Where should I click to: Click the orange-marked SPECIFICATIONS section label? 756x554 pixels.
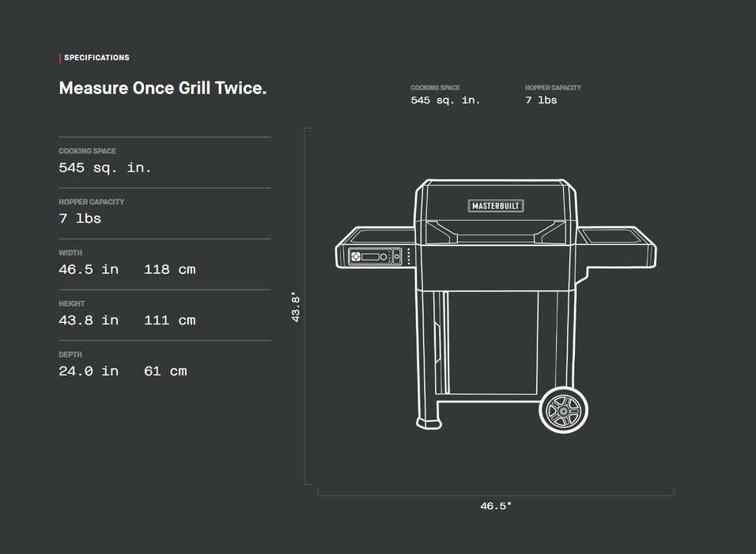point(96,58)
